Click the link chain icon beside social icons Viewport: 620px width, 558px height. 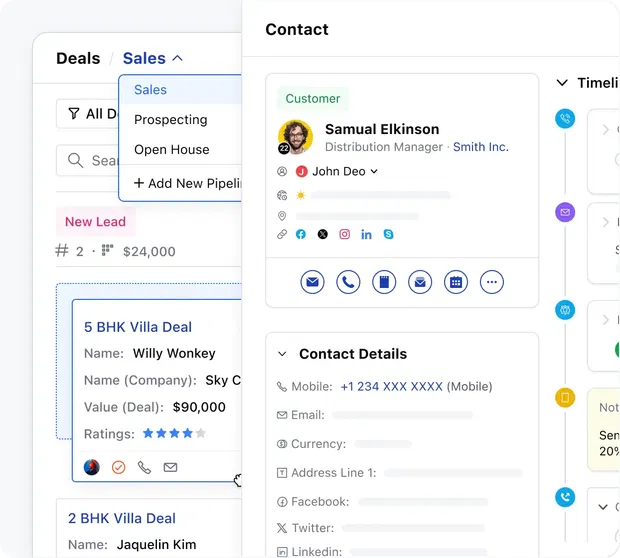[x=282, y=235]
